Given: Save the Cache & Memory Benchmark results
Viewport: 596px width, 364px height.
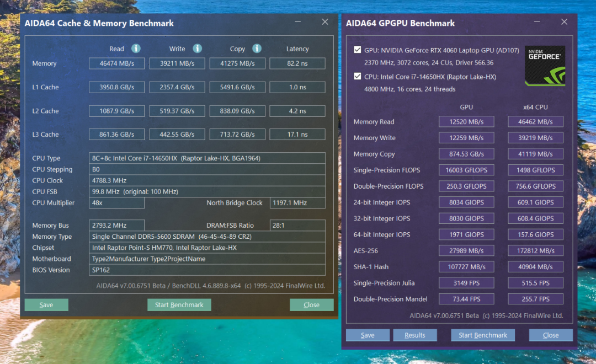Looking at the screenshot, I should [46, 305].
